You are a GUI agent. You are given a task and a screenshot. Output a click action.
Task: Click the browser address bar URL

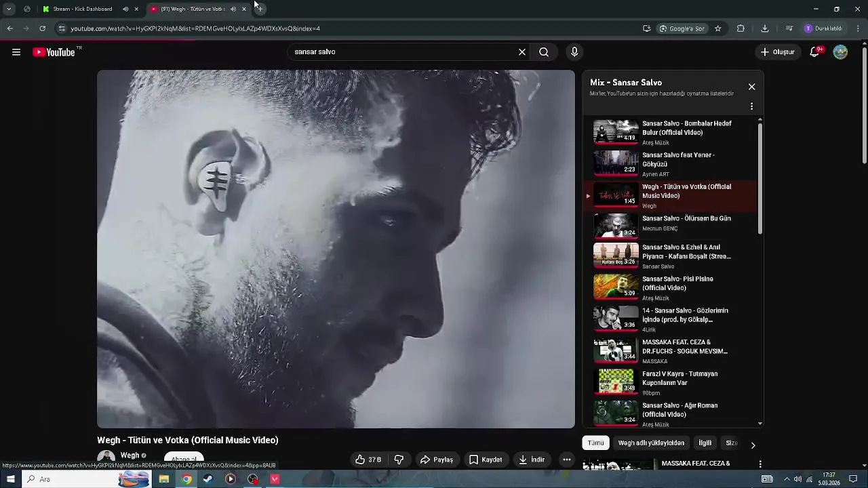[195, 28]
